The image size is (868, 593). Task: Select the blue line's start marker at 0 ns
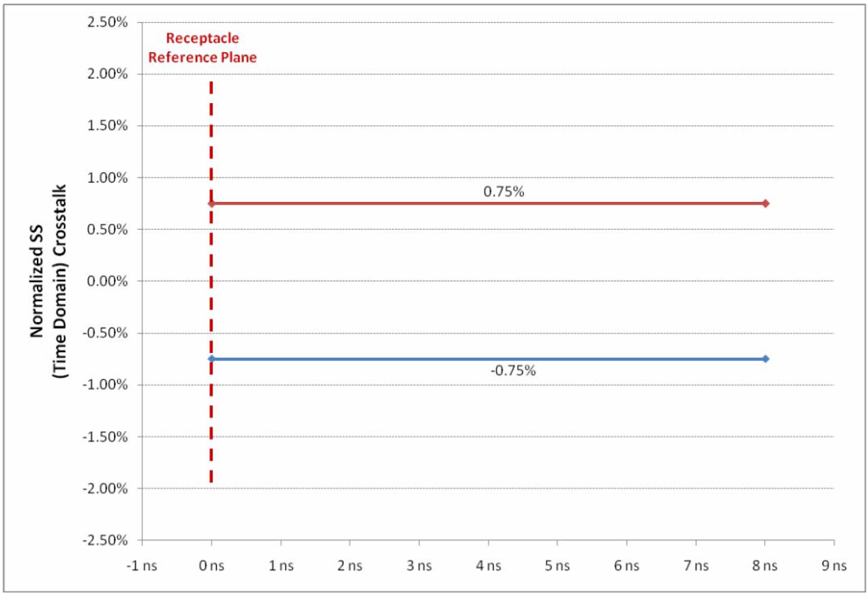211,359
